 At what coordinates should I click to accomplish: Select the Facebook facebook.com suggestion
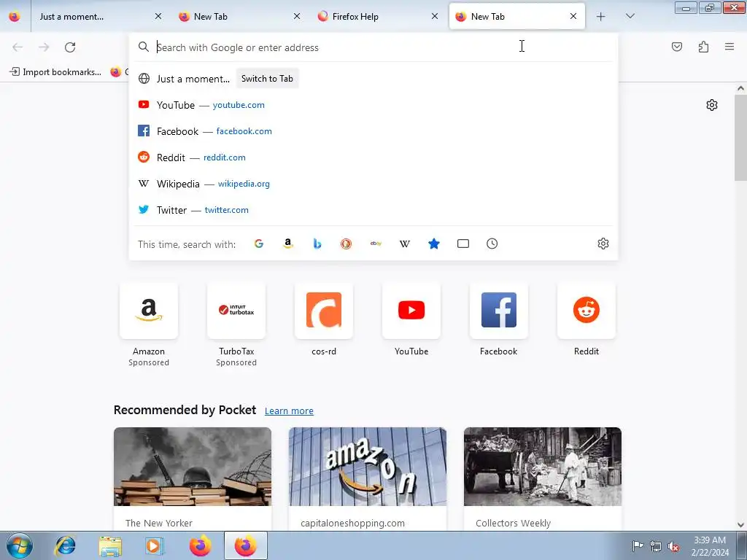(x=373, y=131)
